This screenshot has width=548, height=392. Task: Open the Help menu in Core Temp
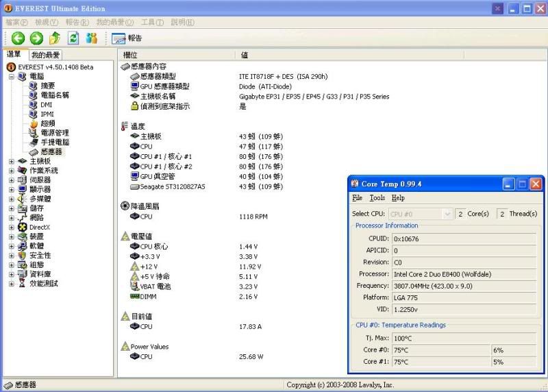(398, 198)
